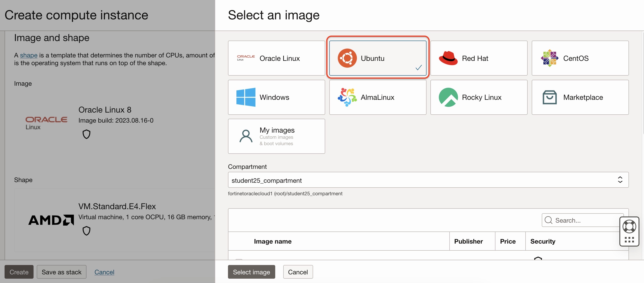Open the Compartment dropdown student25_compartment
Image resolution: width=644 pixels, height=283 pixels.
pyautogui.click(x=428, y=180)
